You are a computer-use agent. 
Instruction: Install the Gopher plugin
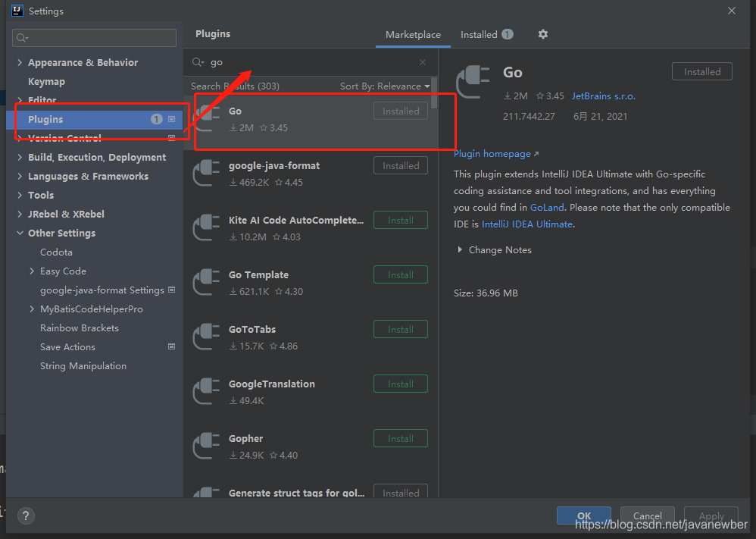(x=401, y=438)
